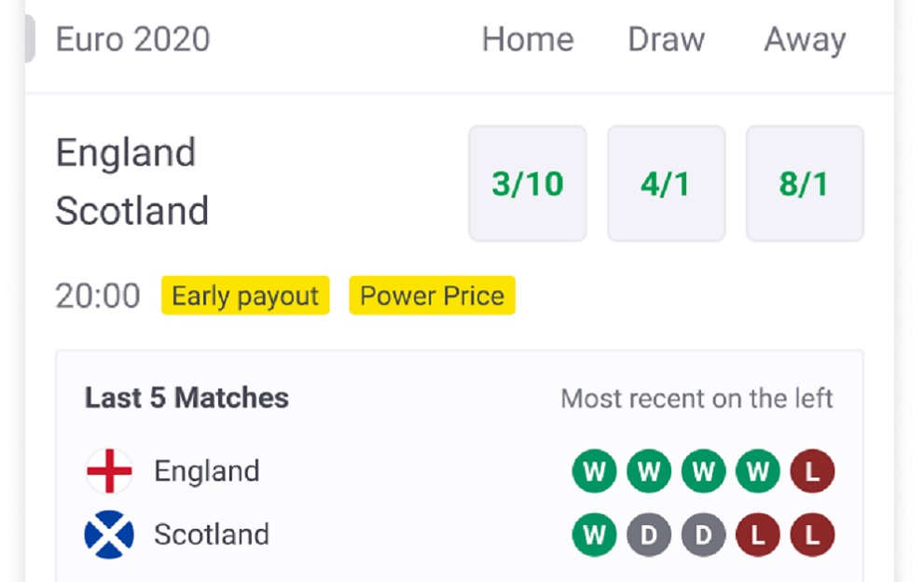Click England's most recent win badge

pos(594,472)
